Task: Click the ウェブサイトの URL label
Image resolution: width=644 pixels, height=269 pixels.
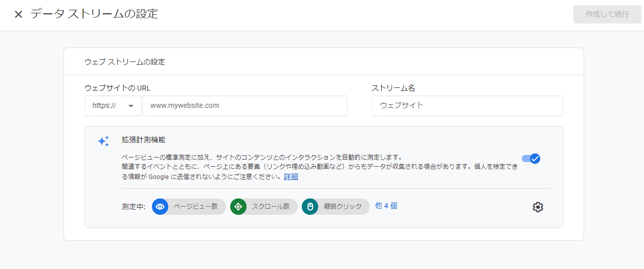Action: pos(117,88)
